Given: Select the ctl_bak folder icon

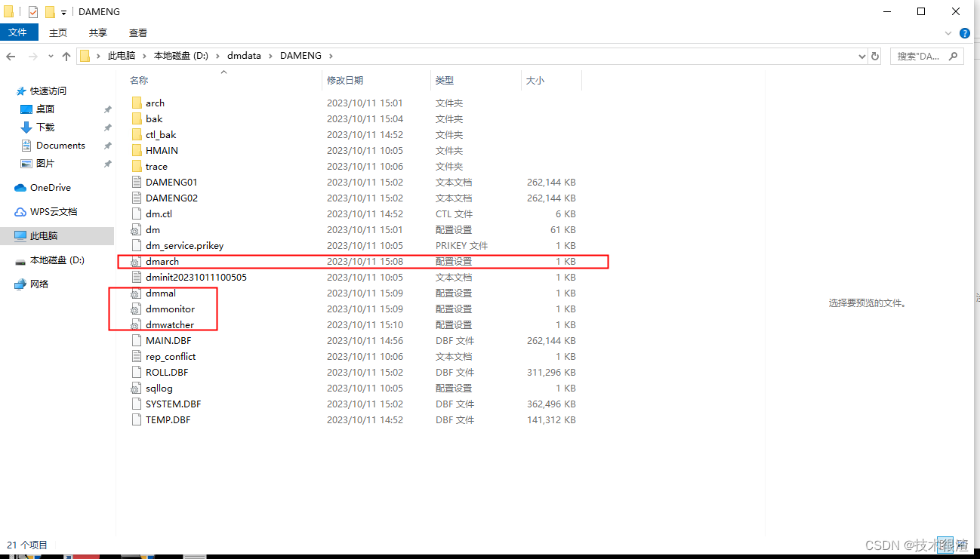Looking at the screenshot, I should point(137,134).
